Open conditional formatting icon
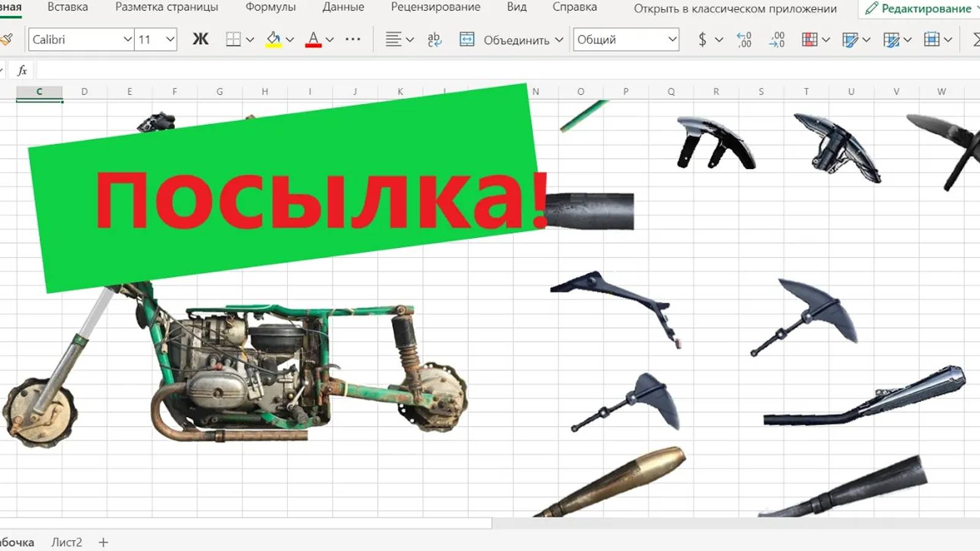The image size is (980, 551). 810,39
